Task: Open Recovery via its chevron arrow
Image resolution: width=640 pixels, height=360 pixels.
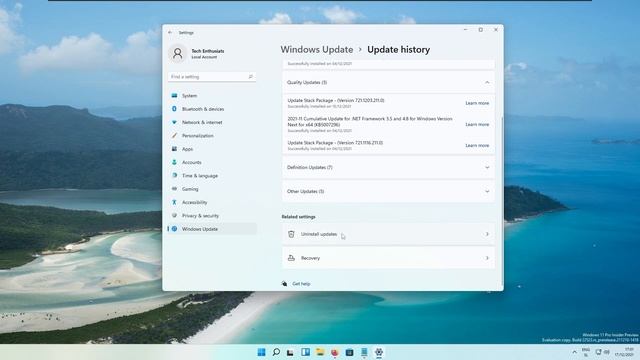Action: click(487, 258)
